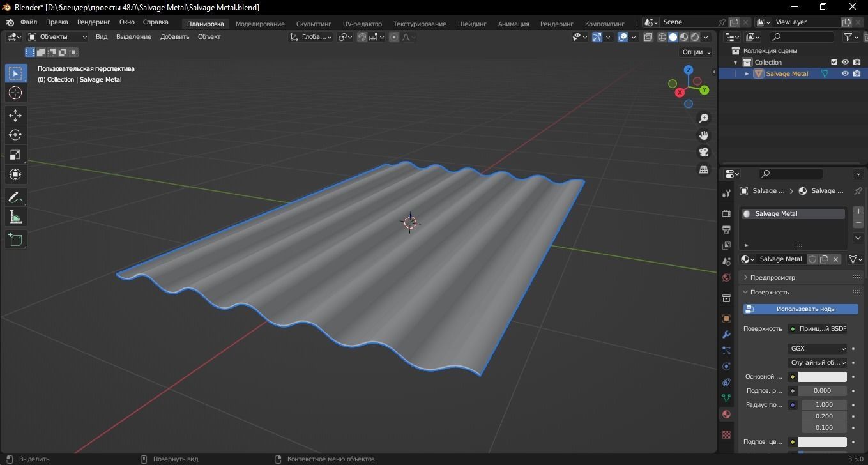Switch to the Sculpting workspace tab
The image size is (868, 465).
pyautogui.click(x=314, y=24)
